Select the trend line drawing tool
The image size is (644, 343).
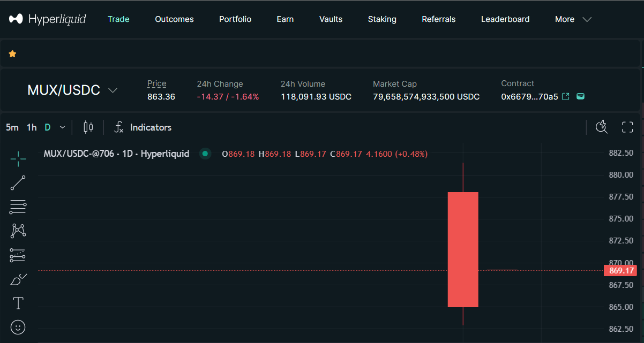tap(18, 182)
